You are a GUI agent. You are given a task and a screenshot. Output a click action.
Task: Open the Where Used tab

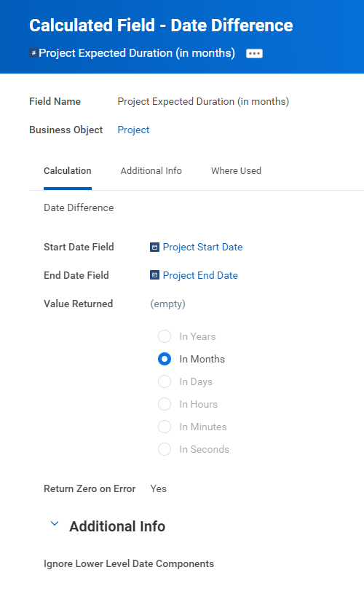(x=236, y=171)
